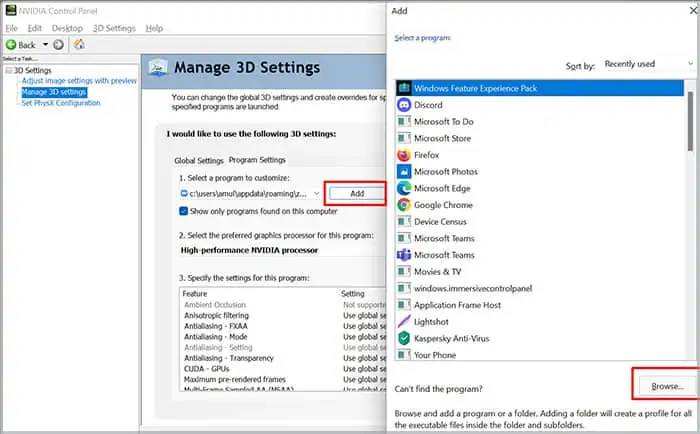Select the Microsoft Photos icon
This screenshot has height=434, width=700.
(404, 172)
